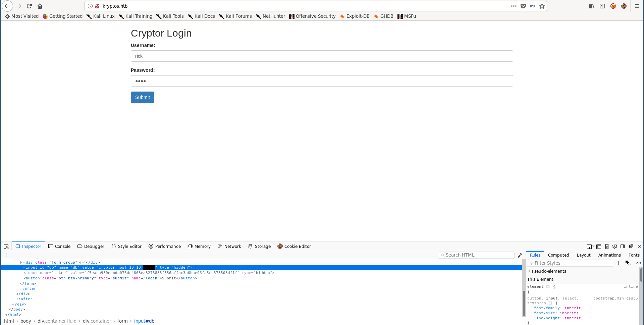Image resolution: width=644 pixels, height=325 pixels.
Task: Open Responsive Design Mode
Action: point(607,247)
